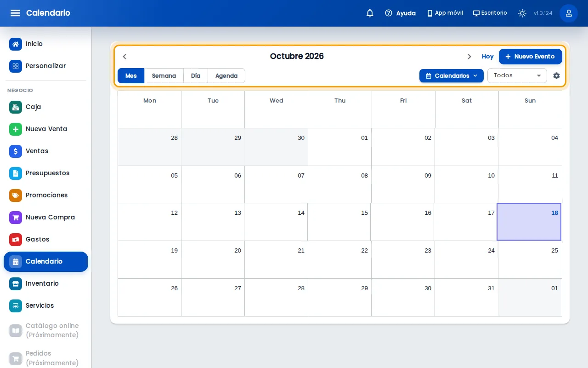Click the Nueva Compra cart icon
This screenshot has height=368, width=588.
16,218
